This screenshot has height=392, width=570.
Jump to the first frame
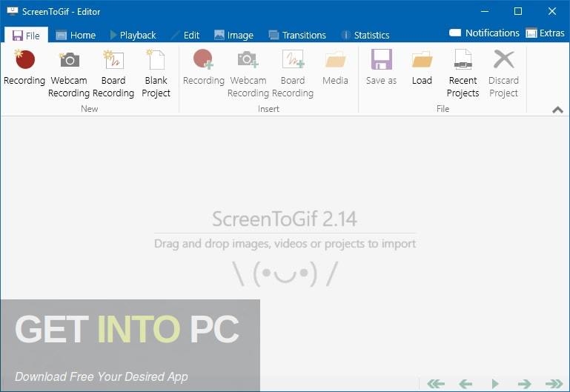[436, 383]
